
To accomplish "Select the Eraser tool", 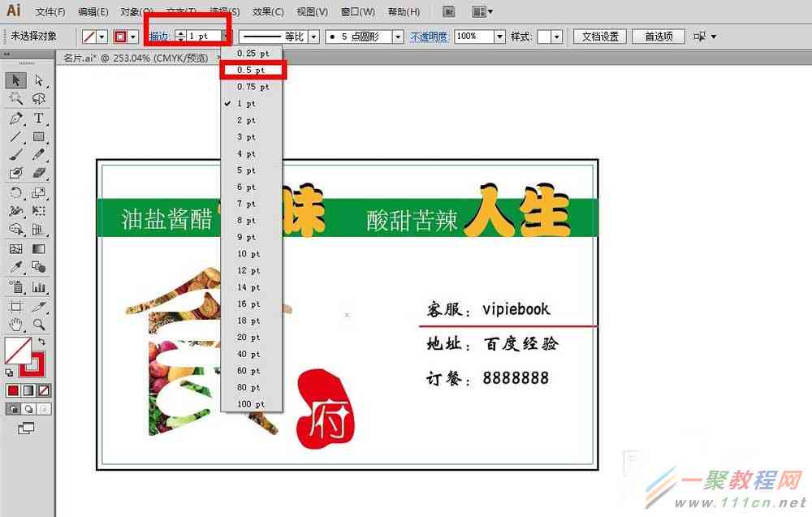I will (x=39, y=173).
